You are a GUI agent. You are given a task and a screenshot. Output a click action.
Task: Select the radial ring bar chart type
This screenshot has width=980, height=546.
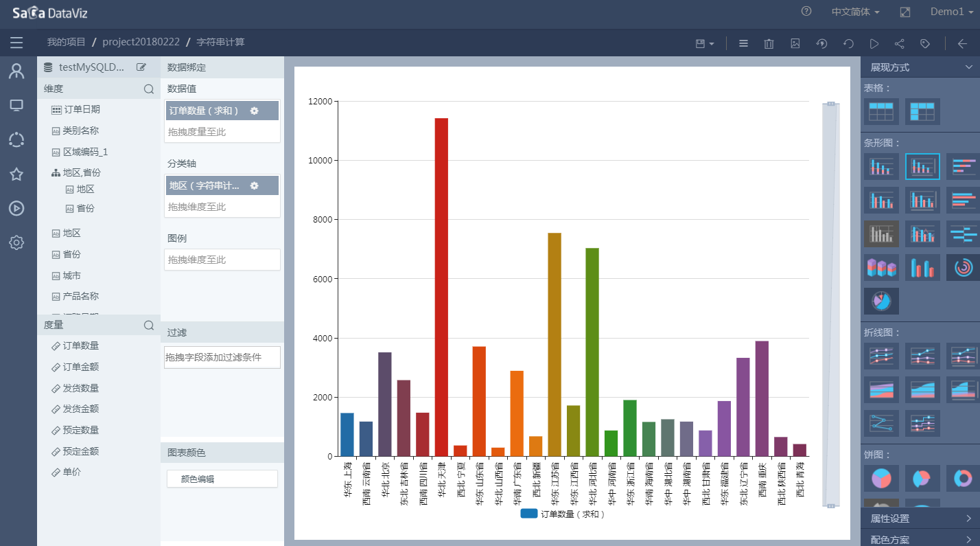(x=963, y=267)
